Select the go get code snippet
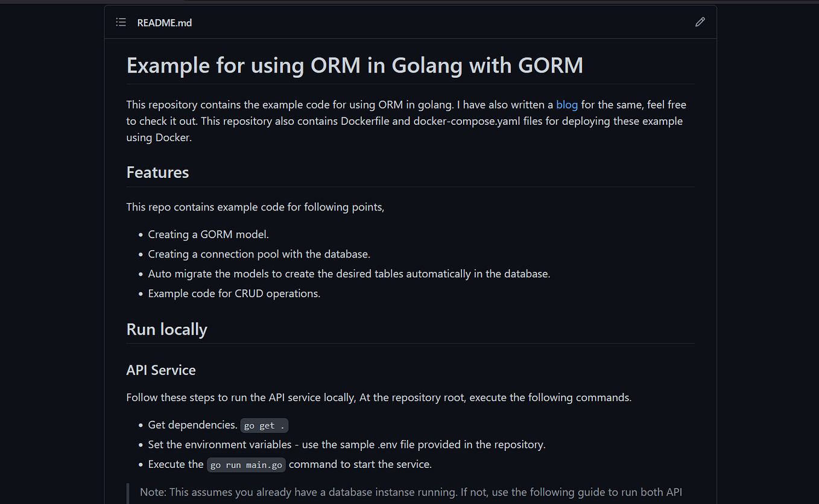Image resolution: width=819 pixels, height=504 pixels. click(x=264, y=425)
